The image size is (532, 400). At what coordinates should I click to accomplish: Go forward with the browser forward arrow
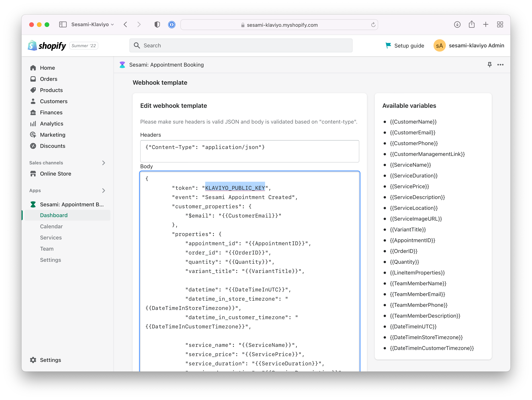tap(139, 25)
